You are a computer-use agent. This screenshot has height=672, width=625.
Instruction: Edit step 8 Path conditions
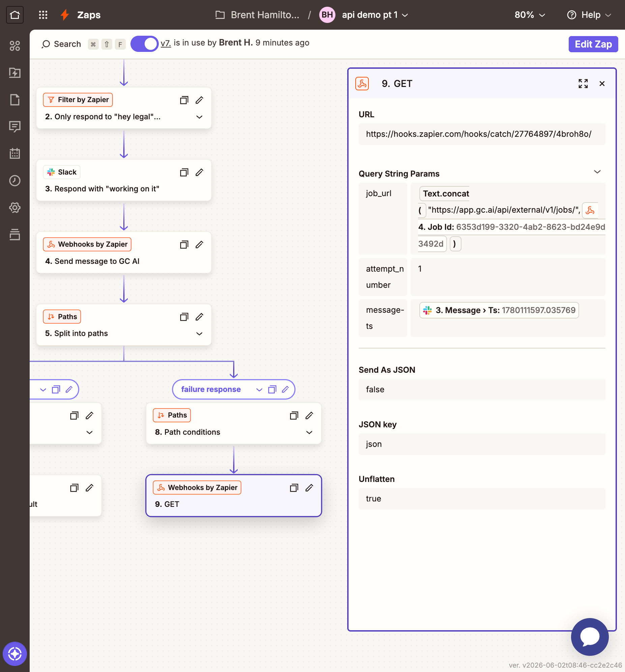point(309,416)
